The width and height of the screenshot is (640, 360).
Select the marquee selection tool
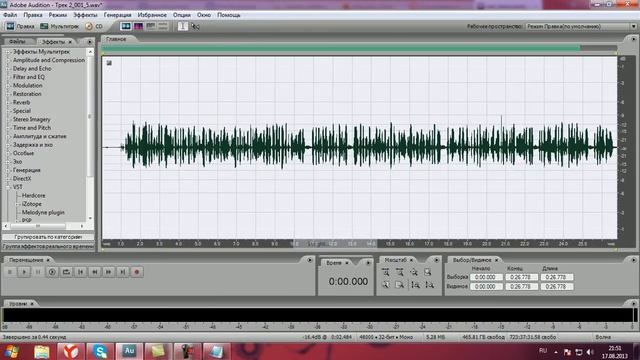pyautogui.click(x=196, y=27)
